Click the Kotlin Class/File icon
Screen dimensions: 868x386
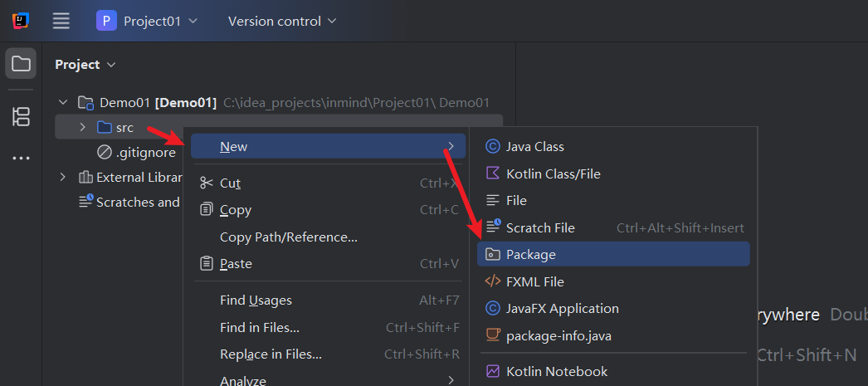click(492, 173)
